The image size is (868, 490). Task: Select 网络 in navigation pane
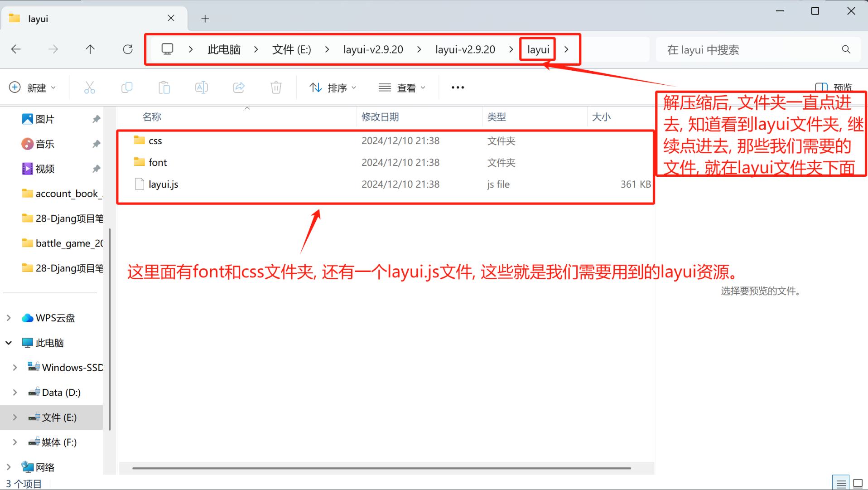point(38,467)
